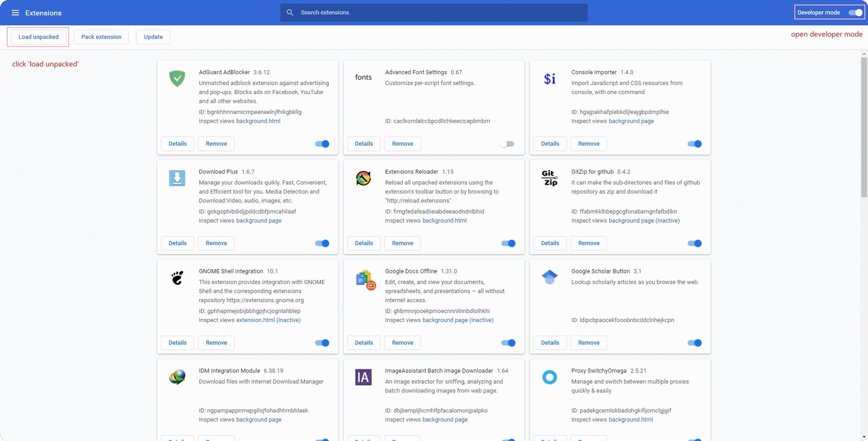Disable GitZip for github extension
The image size is (868, 441).
coord(695,243)
